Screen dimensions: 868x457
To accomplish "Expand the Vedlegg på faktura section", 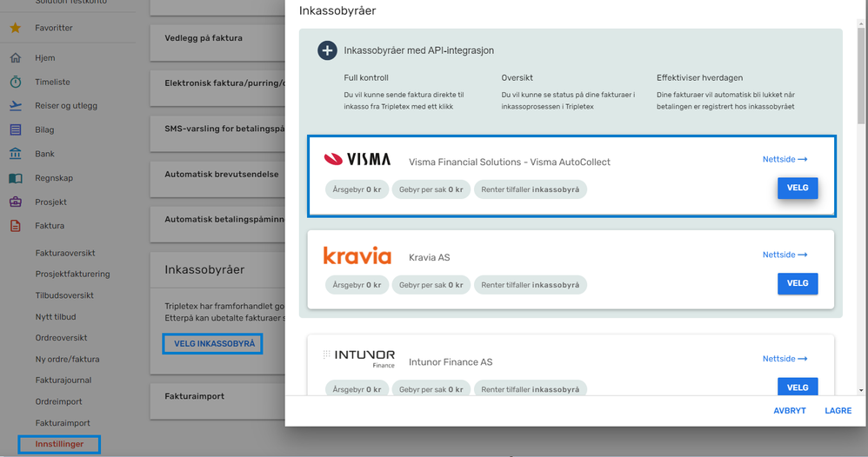I will click(x=217, y=43).
